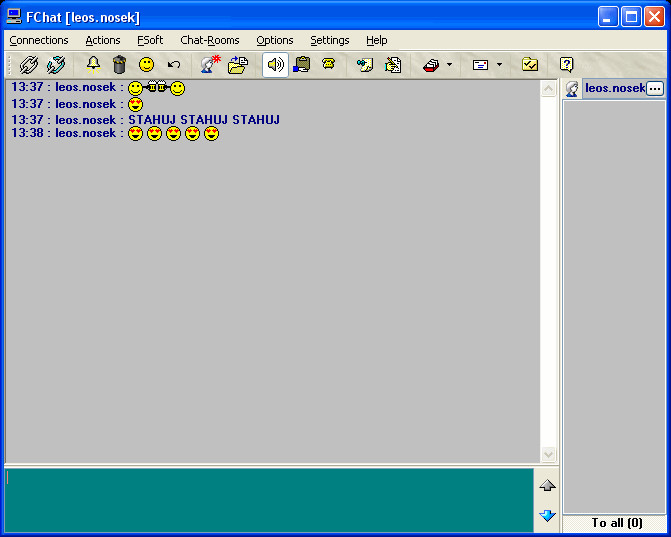Screen dimensions: 671x537
Task: Click the question mark help icon
Action: (x=567, y=65)
